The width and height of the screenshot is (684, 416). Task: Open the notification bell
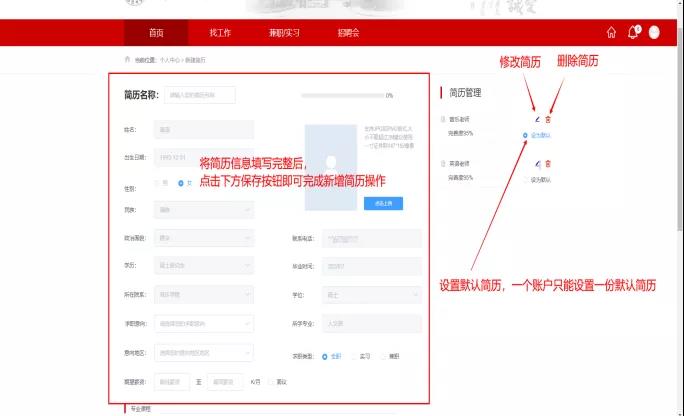[x=632, y=32]
